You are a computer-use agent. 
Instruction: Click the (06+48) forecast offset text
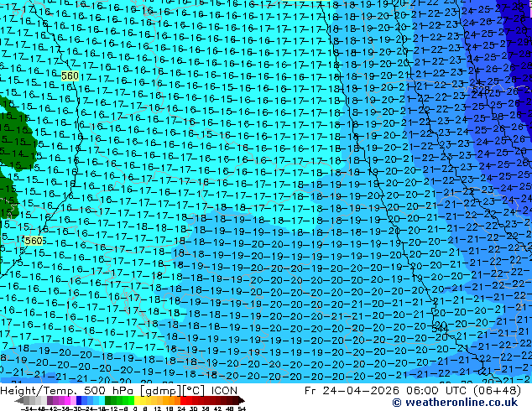click(x=497, y=391)
